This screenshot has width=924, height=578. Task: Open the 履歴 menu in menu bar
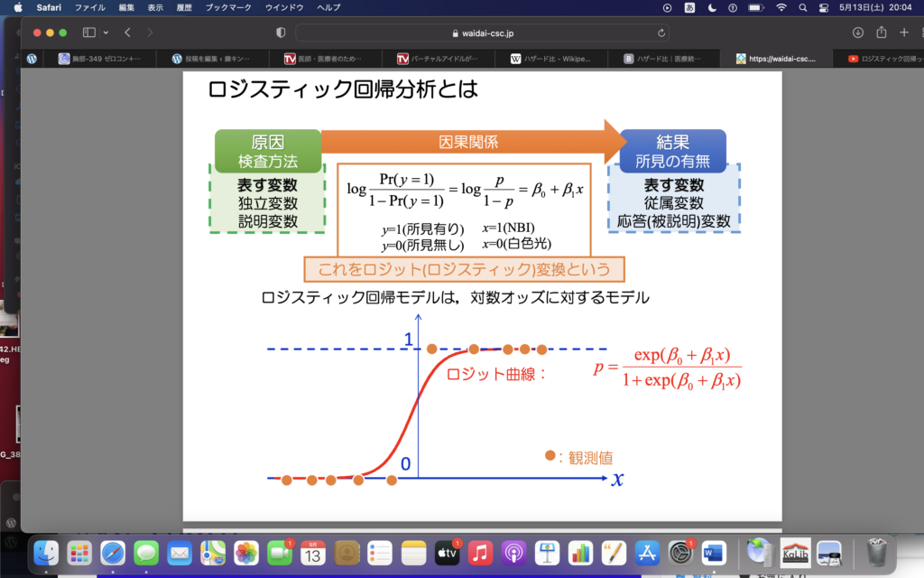click(x=187, y=7)
